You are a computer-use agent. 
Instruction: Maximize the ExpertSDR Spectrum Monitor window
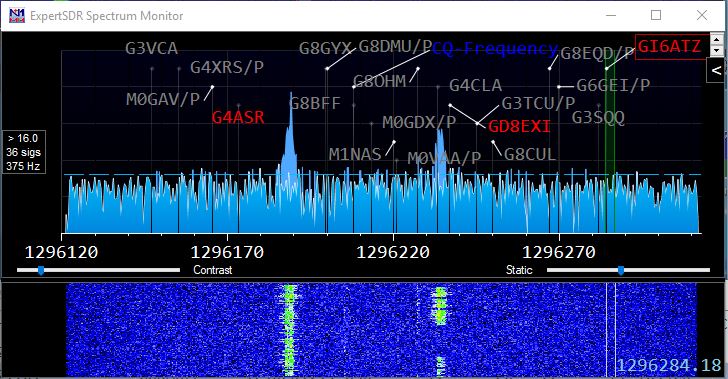coord(656,15)
